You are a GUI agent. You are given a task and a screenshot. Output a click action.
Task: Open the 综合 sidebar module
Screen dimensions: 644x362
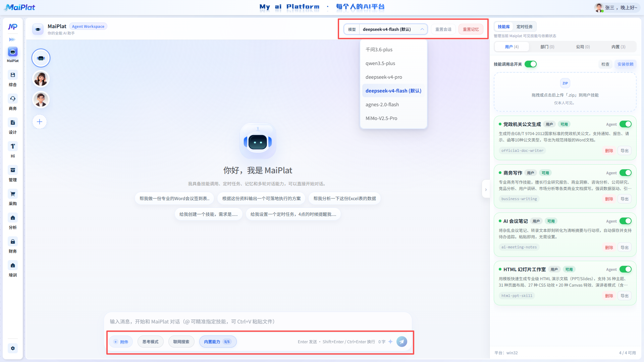[x=13, y=79]
